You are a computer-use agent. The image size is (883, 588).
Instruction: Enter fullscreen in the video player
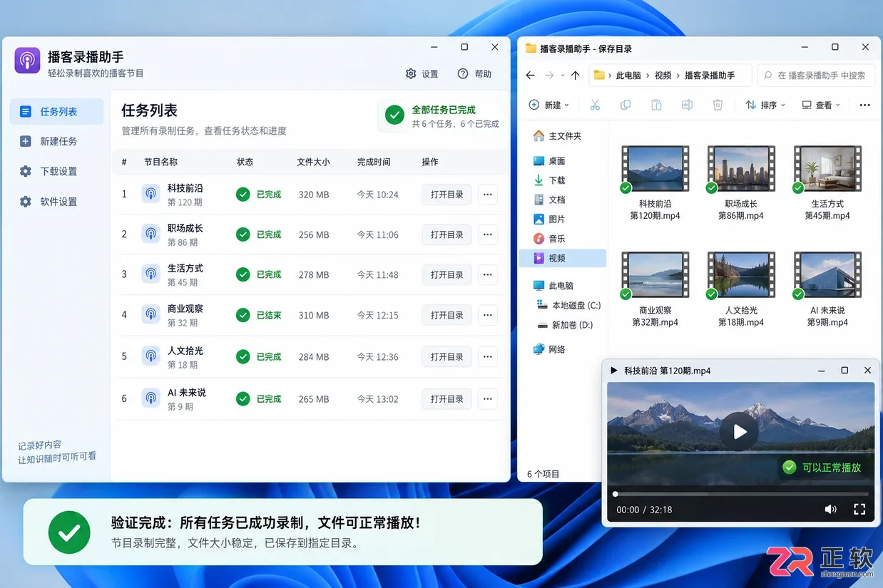pyautogui.click(x=859, y=509)
